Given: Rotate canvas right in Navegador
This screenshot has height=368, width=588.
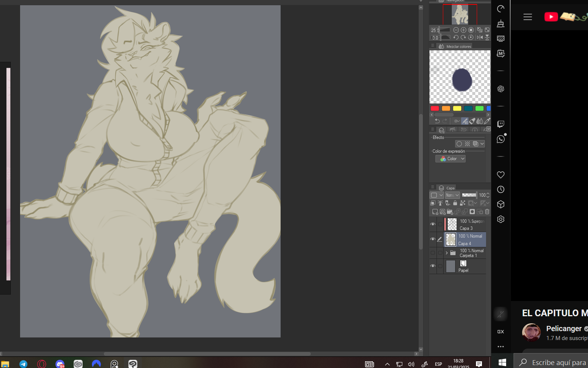Looking at the screenshot, I should (463, 38).
